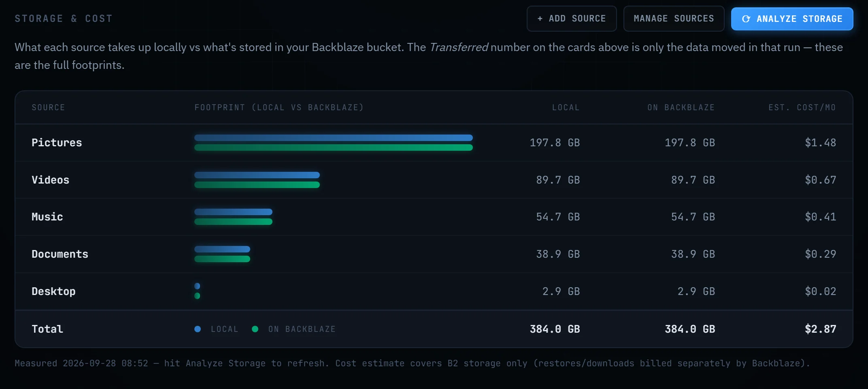This screenshot has width=868, height=389.
Task: Click the refresh icon in Analyze Storage
Action: pos(746,19)
